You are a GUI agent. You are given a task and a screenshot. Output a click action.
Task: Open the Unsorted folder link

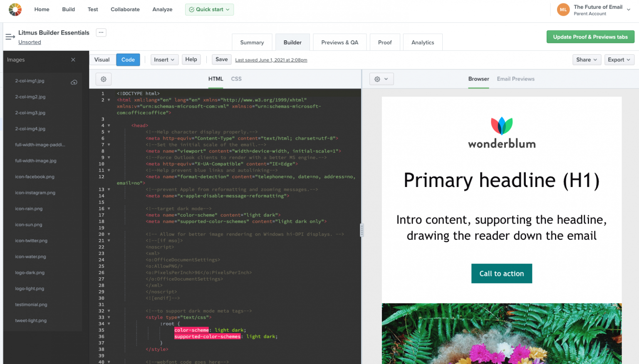tap(30, 42)
